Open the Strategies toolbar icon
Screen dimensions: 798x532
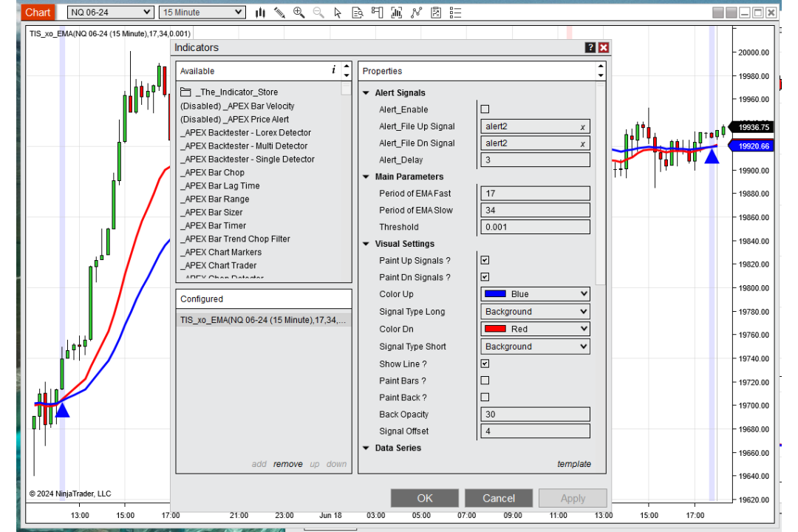coord(416,13)
